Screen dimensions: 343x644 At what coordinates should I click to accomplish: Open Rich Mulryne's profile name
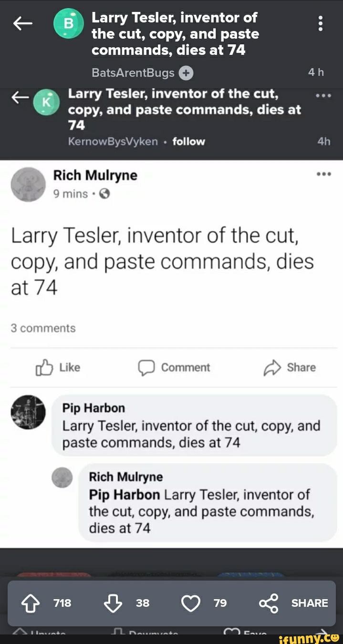(94, 175)
